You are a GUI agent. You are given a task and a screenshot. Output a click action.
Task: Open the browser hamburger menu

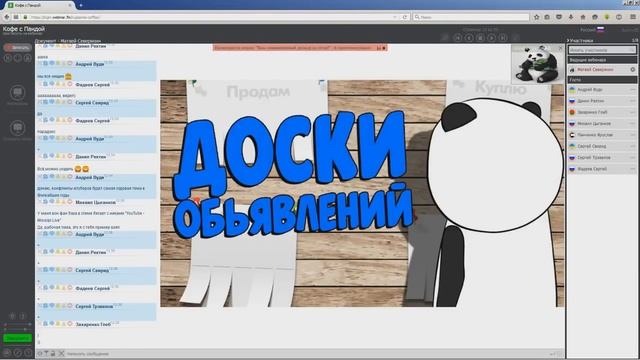click(x=633, y=17)
